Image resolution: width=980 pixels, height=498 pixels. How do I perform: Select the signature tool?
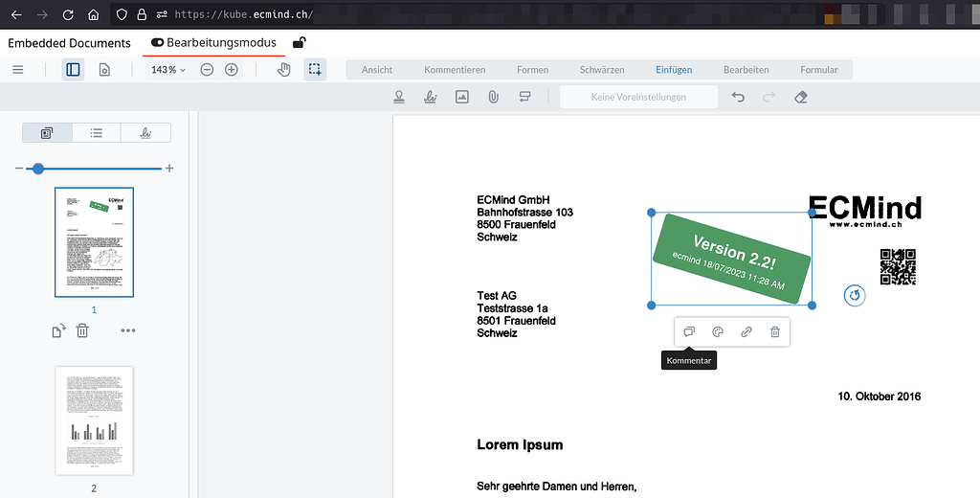430,97
